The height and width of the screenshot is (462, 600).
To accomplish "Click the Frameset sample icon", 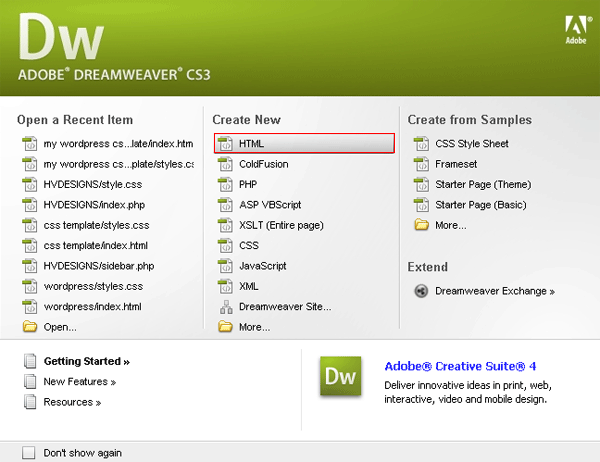I will click(x=421, y=164).
